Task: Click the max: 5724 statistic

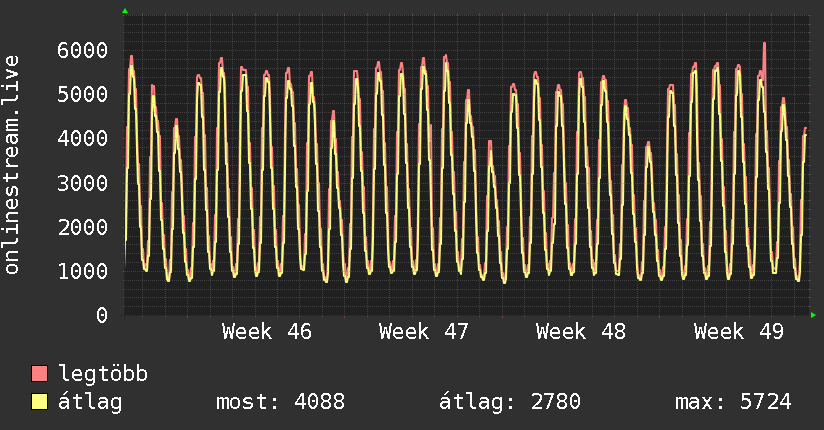Action: (x=733, y=403)
